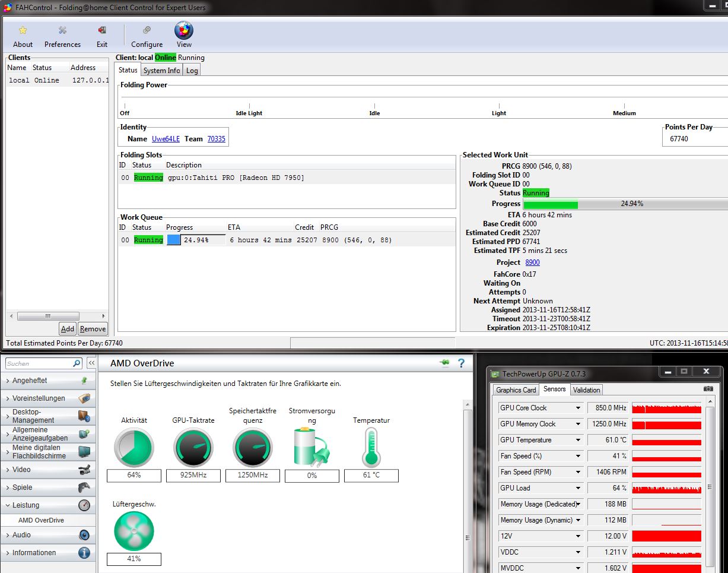Screen dimensions: 728x573
Task: Click the Suchen search field
Action: (x=39, y=363)
